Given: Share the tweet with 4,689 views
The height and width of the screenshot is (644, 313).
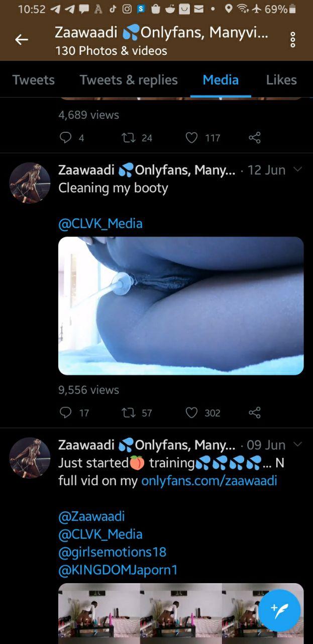Looking at the screenshot, I should coord(255,137).
